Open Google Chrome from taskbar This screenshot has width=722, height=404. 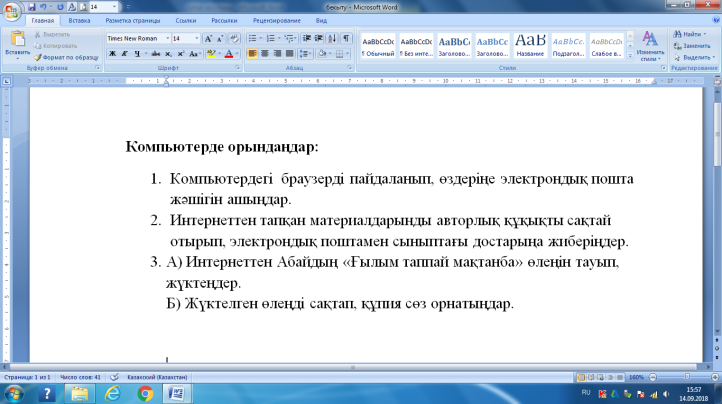click(x=145, y=394)
